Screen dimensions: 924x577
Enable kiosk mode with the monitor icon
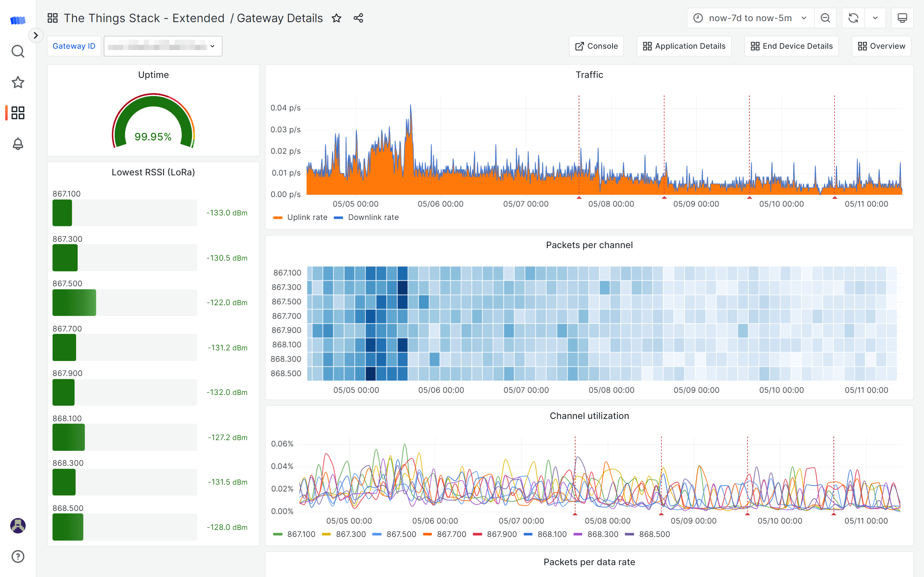coord(902,18)
